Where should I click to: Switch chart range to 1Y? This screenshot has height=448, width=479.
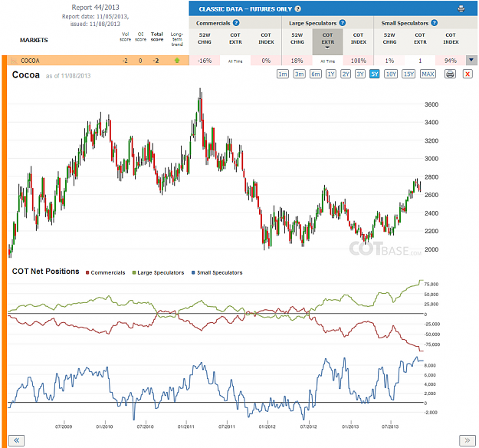[x=331, y=74]
